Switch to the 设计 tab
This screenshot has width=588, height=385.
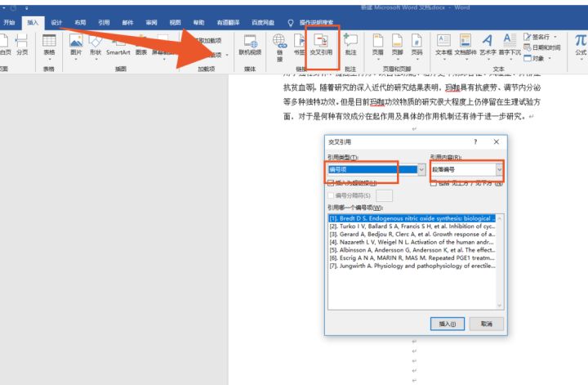(x=56, y=23)
